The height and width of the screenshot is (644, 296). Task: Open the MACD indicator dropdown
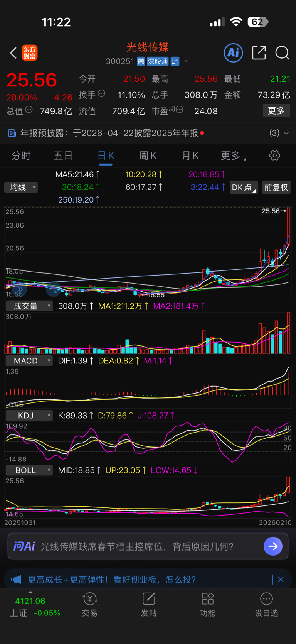point(29,361)
